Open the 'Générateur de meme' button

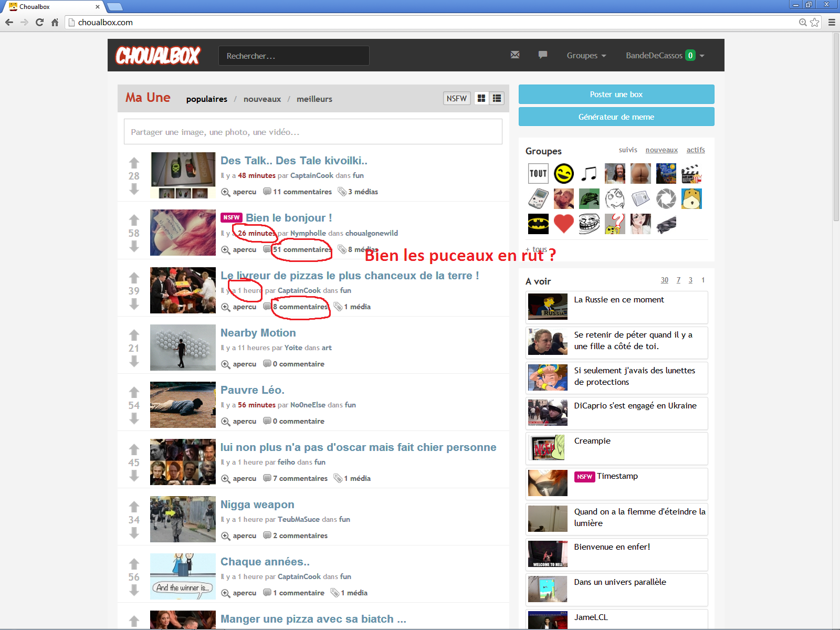pos(616,117)
